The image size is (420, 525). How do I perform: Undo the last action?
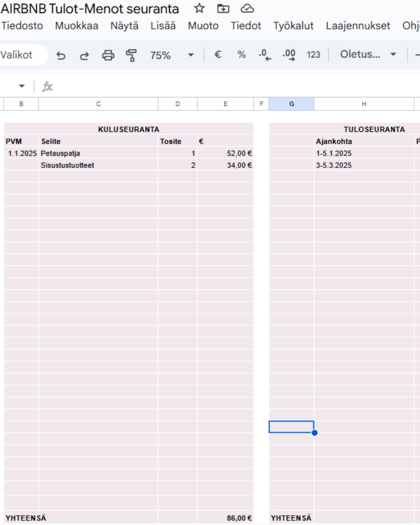(61, 55)
